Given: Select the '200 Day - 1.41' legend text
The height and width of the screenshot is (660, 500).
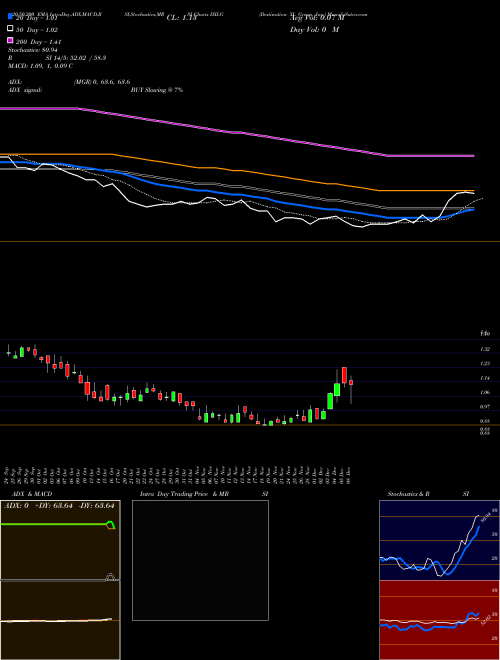Looking at the screenshot, I should [38, 42].
